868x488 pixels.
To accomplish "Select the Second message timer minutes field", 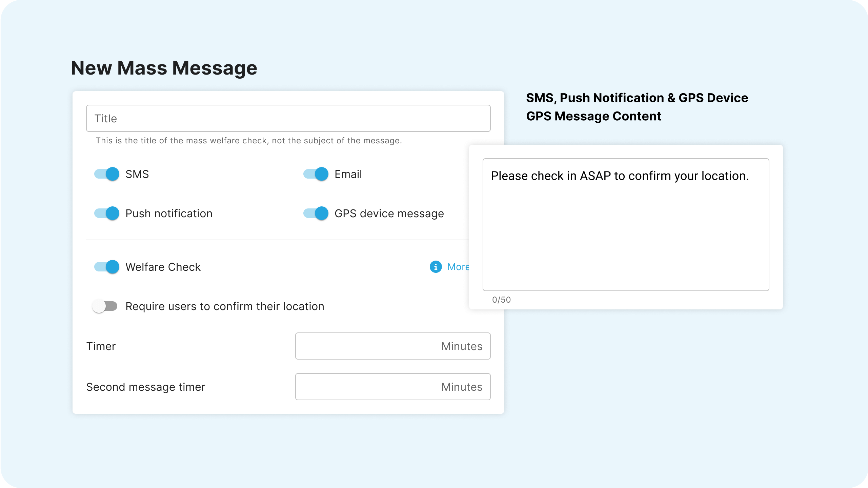I will click(x=392, y=387).
